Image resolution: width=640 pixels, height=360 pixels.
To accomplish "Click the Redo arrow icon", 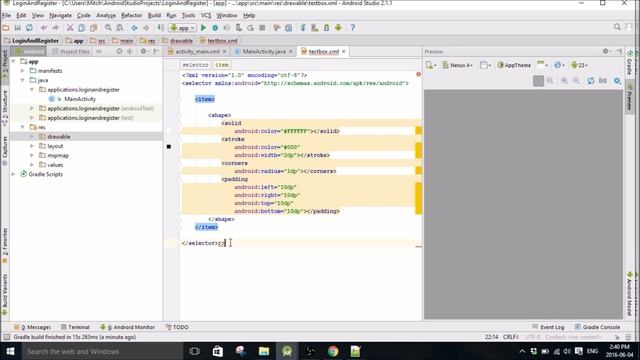I will [x=56, y=28].
